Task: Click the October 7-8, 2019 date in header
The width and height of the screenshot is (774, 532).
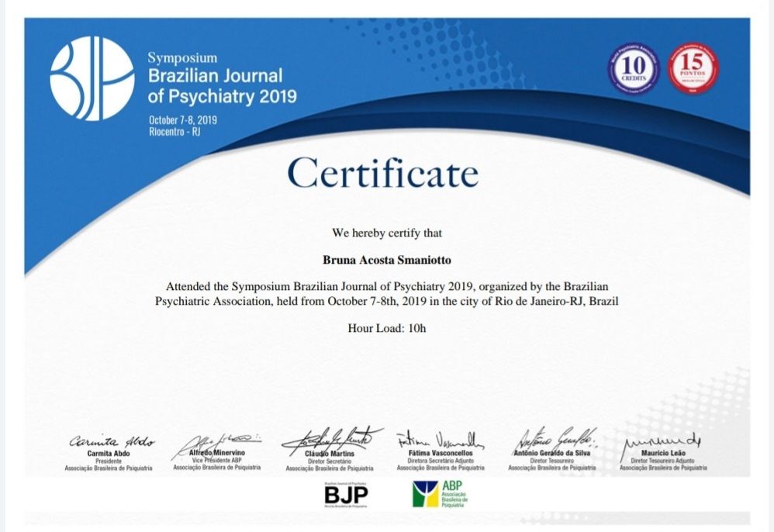Action: pyautogui.click(x=182, y=119)
